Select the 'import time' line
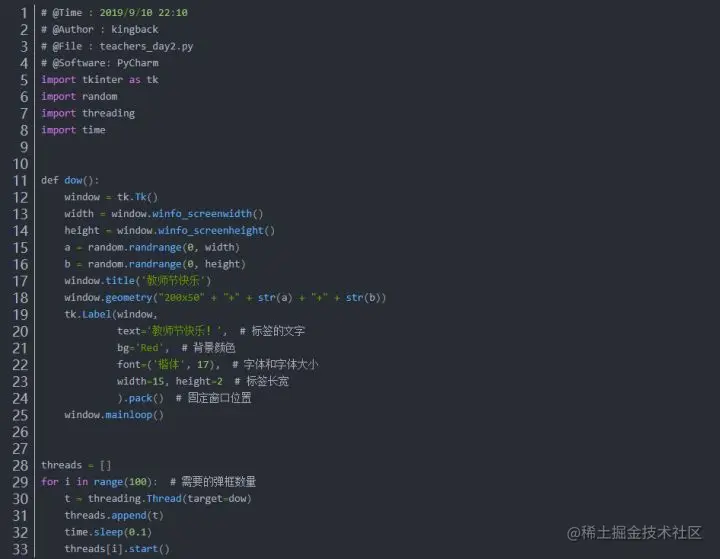 pos(73,130)
